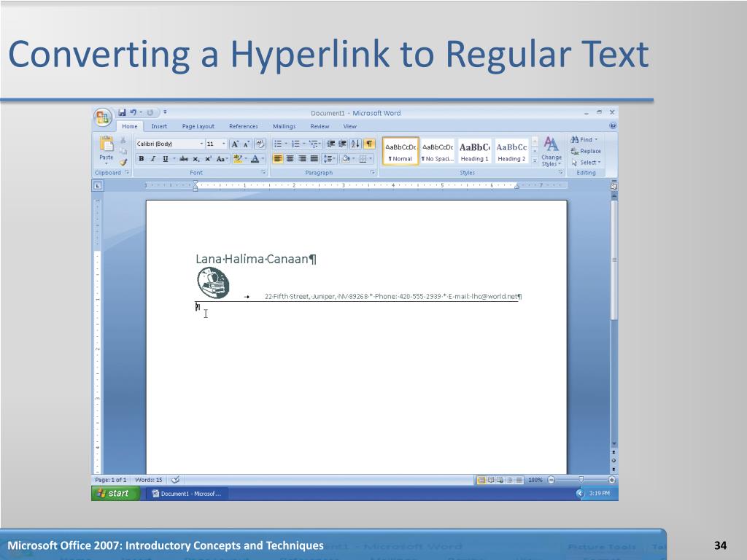
Task: Click the Windows start button
Action: point(115,494)
